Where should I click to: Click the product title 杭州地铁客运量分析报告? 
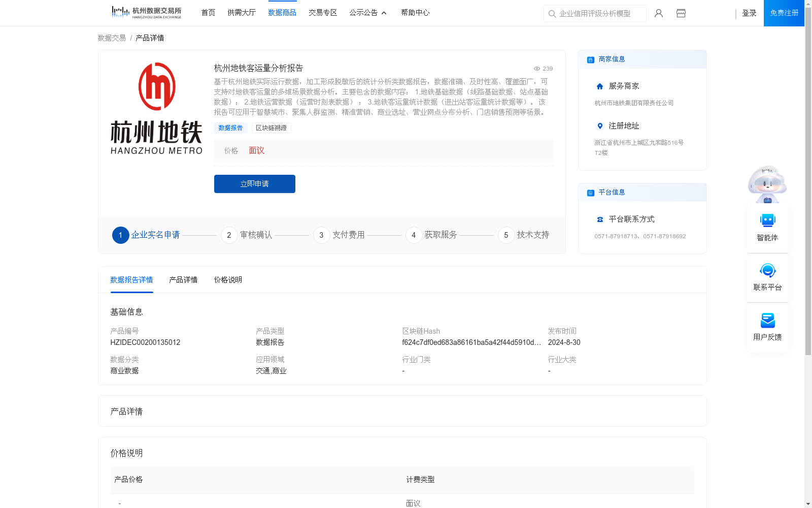click(x=258, y=68)
